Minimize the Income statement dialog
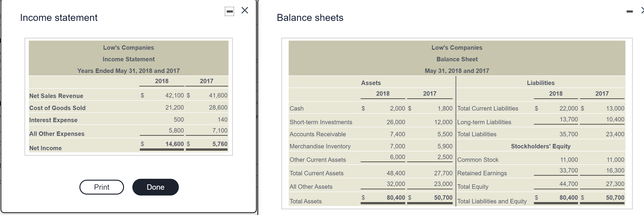Screen dimensions: 644x215 229,11
